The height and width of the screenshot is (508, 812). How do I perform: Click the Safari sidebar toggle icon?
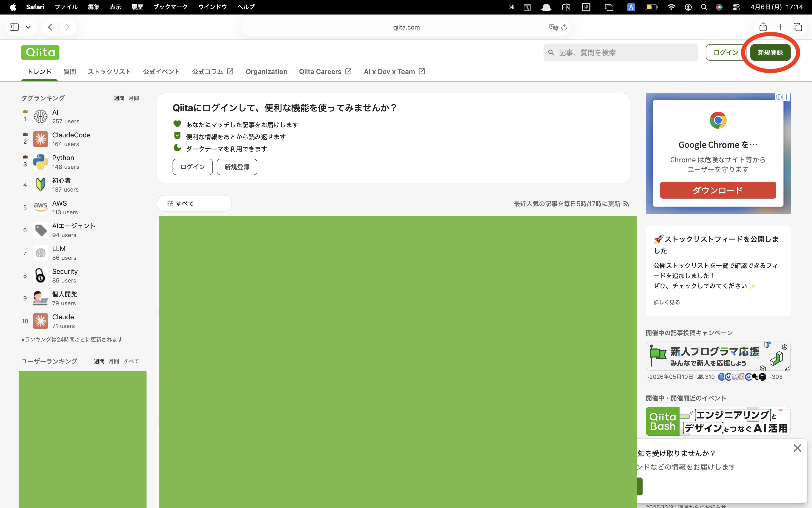click(14, 27)
